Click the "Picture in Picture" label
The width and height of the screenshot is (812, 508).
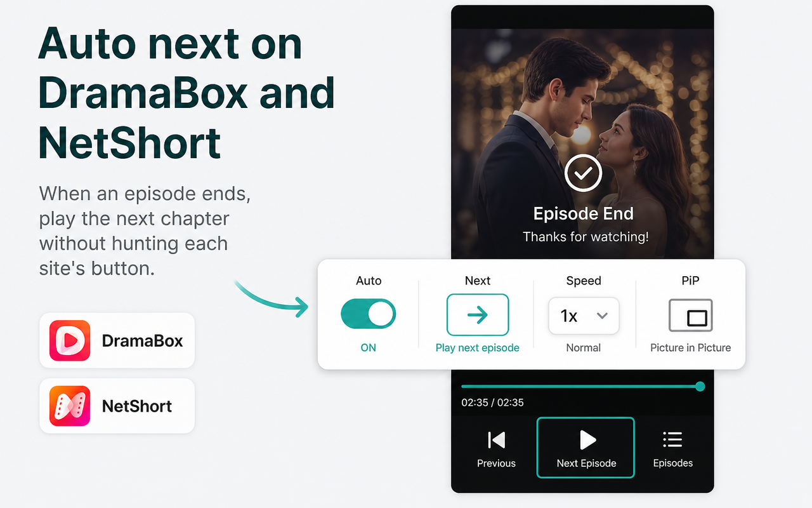coord(691,348)
